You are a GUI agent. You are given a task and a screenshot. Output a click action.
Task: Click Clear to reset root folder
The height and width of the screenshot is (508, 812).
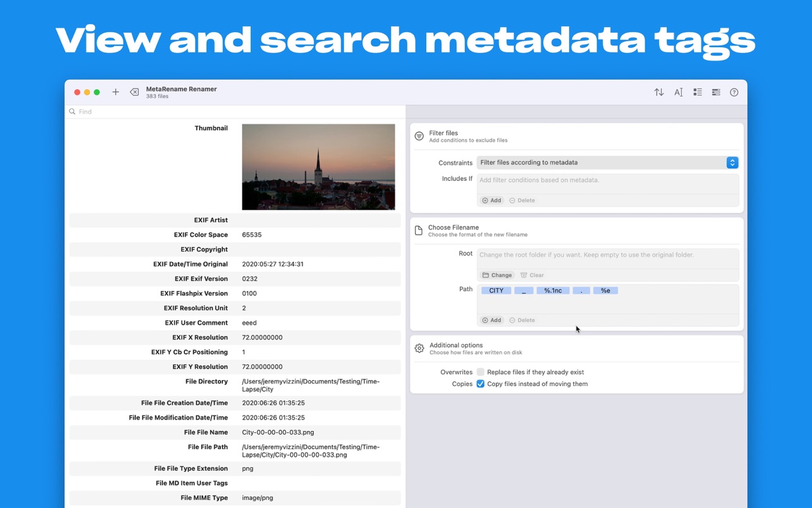click(532, 275)
